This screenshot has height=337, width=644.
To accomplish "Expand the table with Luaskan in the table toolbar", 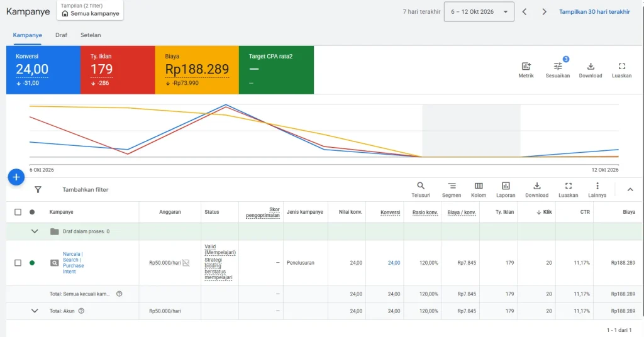I will click(568, 190).
